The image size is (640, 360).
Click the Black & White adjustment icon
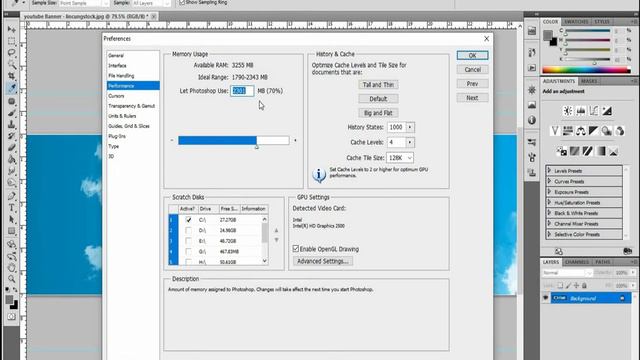593,131
